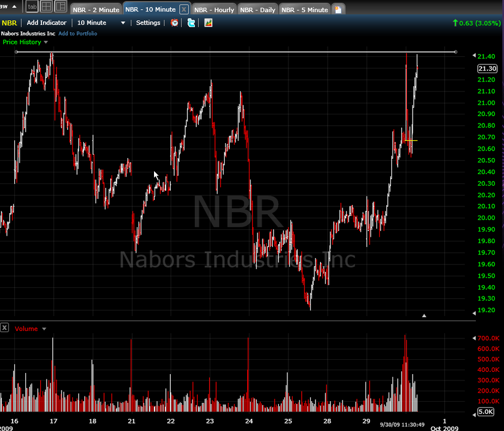Image resolution: width=504 pixels, height=431 pixels.
Task: Click the 21.40 price axis label
Action: (x=486, y=56)
